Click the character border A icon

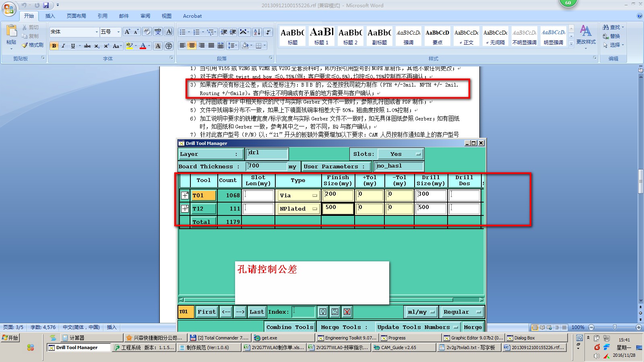169,32
